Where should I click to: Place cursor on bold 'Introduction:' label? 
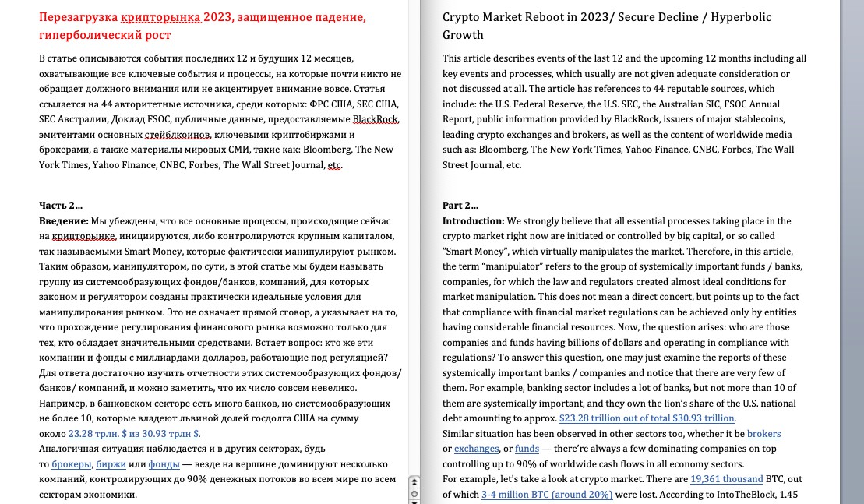(x=474, y=221)
